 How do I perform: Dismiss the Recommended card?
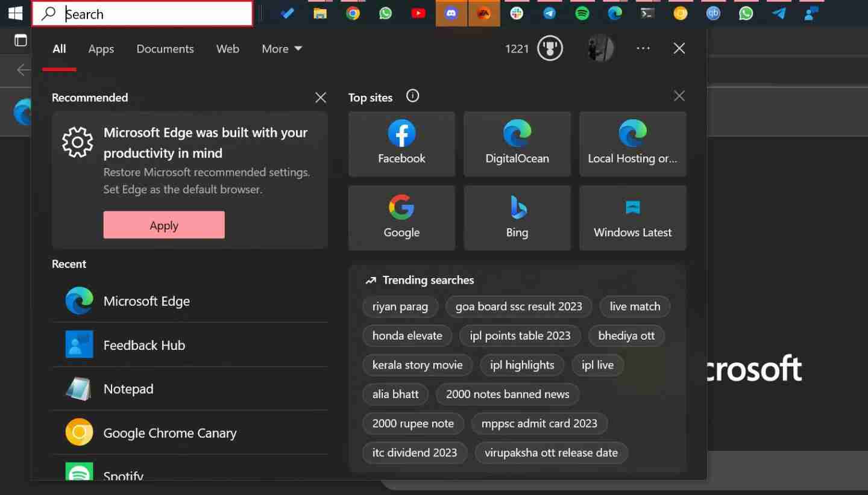click(x=320, y=97)
